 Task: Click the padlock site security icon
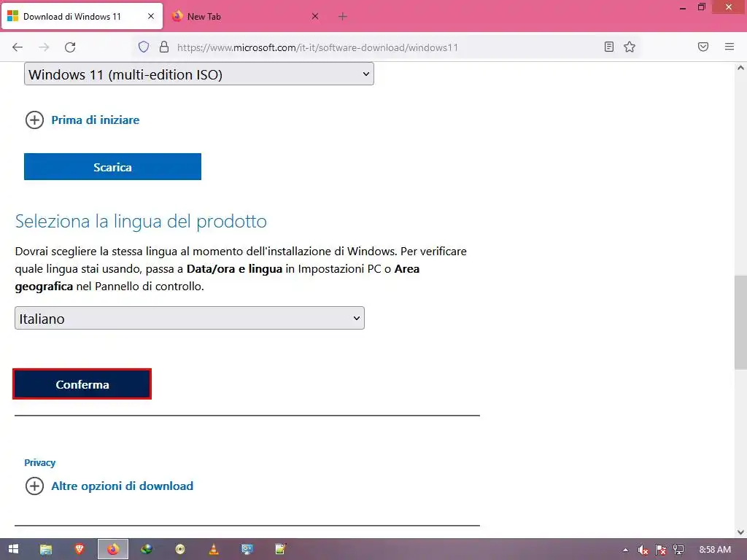click(x=164, y=47)
